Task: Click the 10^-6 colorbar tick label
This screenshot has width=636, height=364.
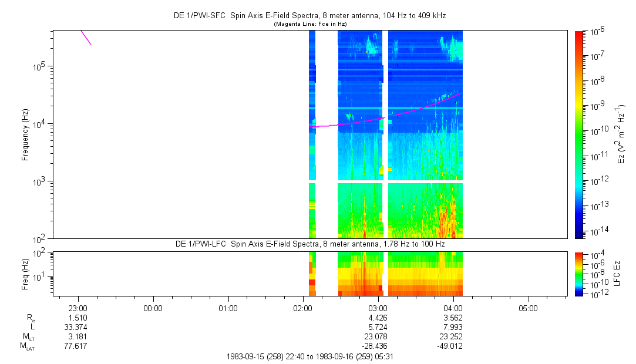Action: pyautogui.click(x=597, y=31)
